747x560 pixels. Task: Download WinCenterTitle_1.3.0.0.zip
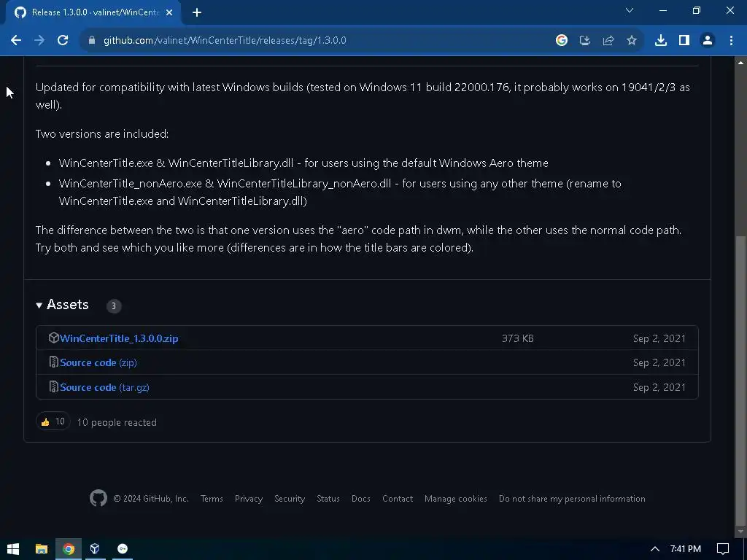click(x=119, y=338)
